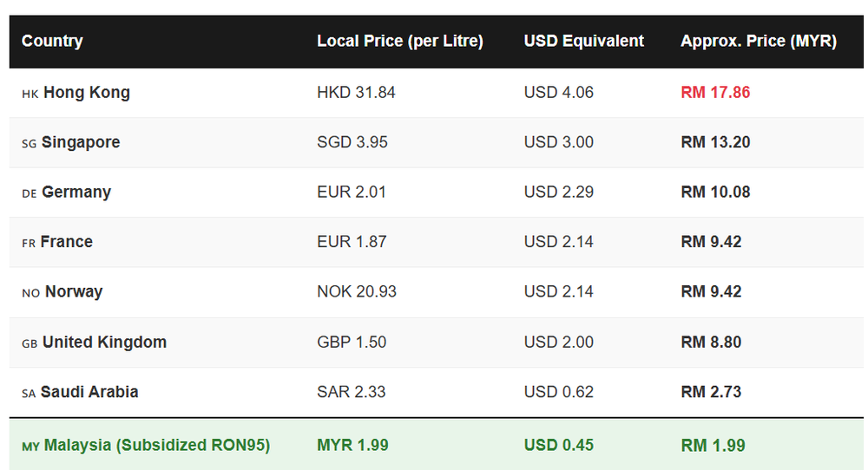Image resolution: width=868 pixels, height=470 pixels.
Task: Click the Approx. Price (MYR) header
Action: click(759, 41)
